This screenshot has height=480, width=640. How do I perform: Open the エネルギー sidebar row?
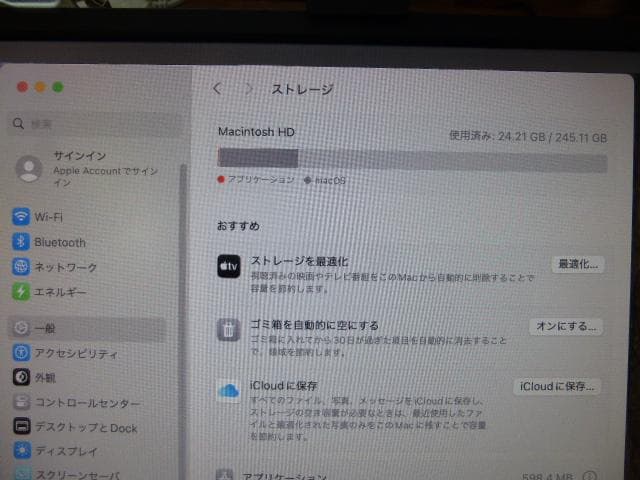pyautogui.click(x=88, y=292)
